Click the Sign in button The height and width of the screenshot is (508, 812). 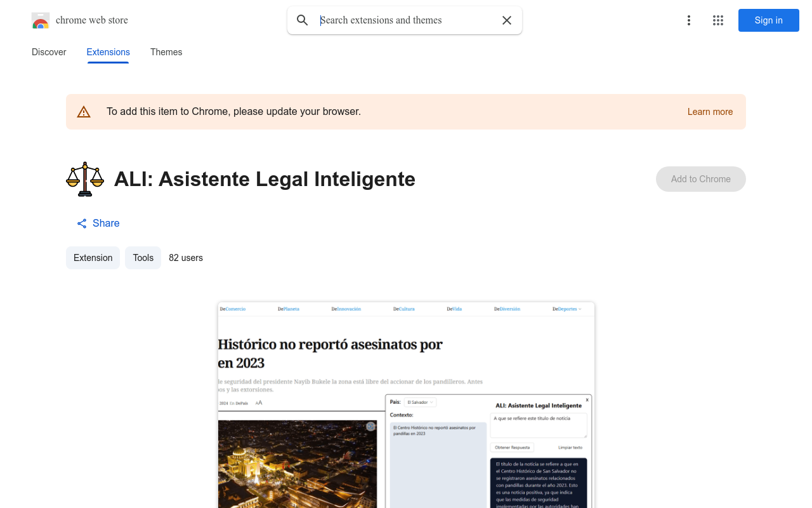(x=769, y=20)
